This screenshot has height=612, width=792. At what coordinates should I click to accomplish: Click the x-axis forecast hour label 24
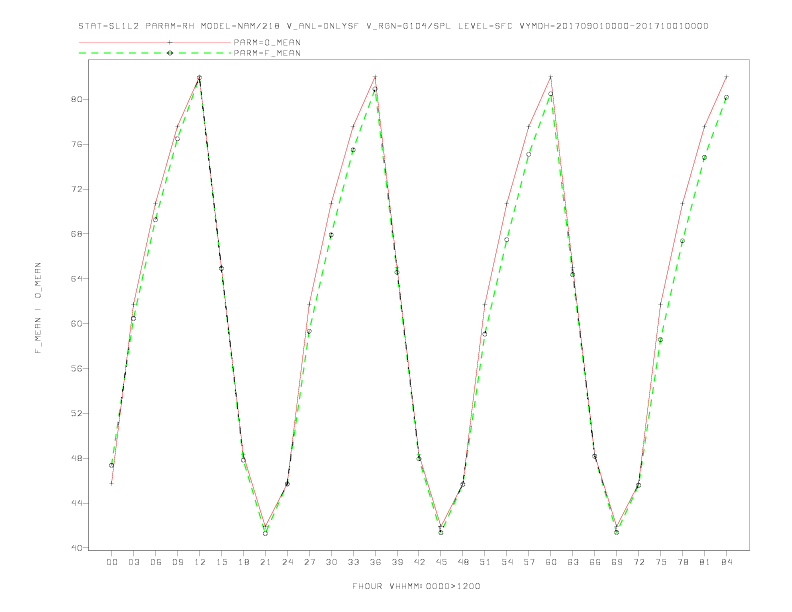coord(287,562)
